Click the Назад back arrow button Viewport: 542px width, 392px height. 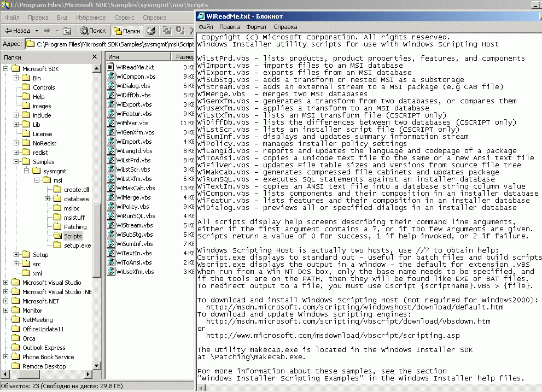pyautogui.click(x=18, y=31)
